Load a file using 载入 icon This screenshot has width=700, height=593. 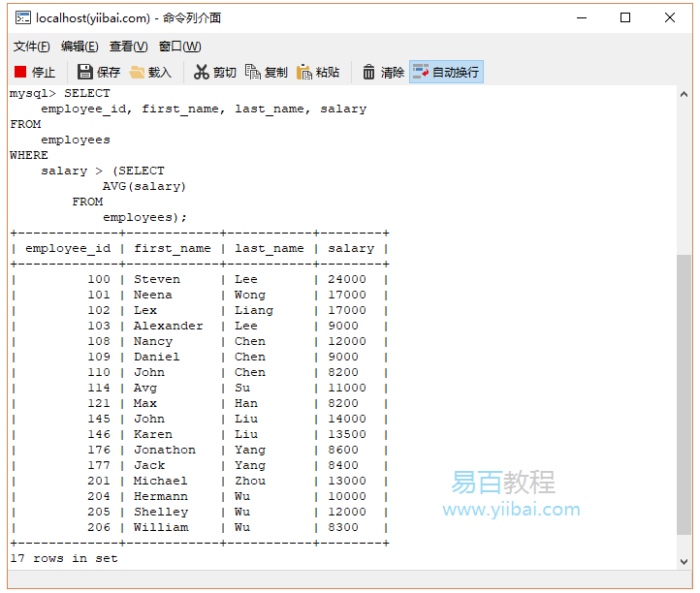coord(138,72)
